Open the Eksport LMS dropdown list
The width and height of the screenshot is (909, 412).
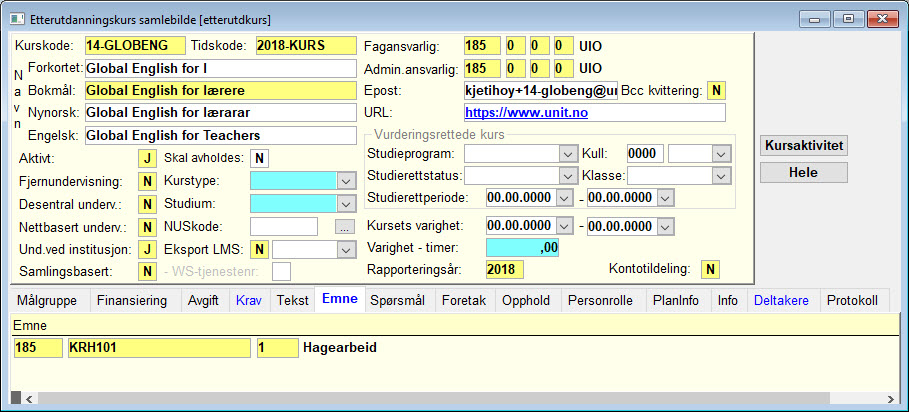click(x=346, y=250)
